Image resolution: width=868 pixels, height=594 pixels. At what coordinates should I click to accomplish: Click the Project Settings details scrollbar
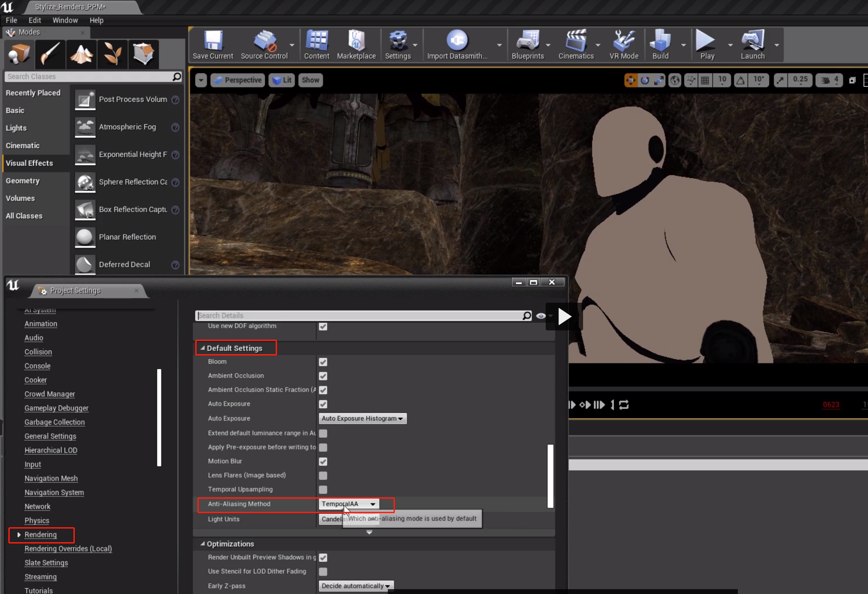(550, 476)
